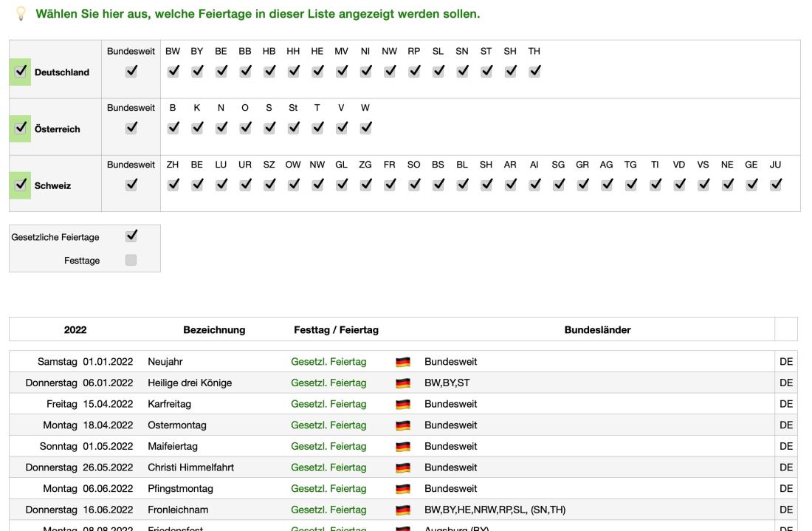Toggle Bundesweit checkbox in Österreich row
812x531 pixels.
131,129
